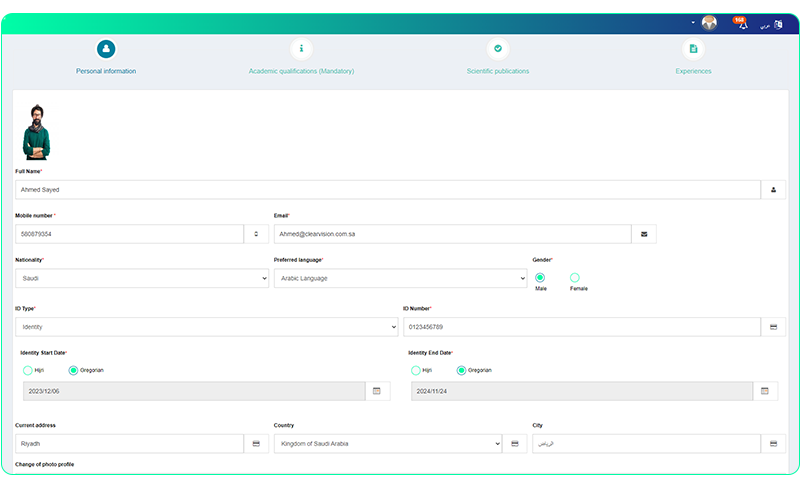Open calendar picker for Identity Start Date
This screenshot has height=500, width=800.
(376, 391)
